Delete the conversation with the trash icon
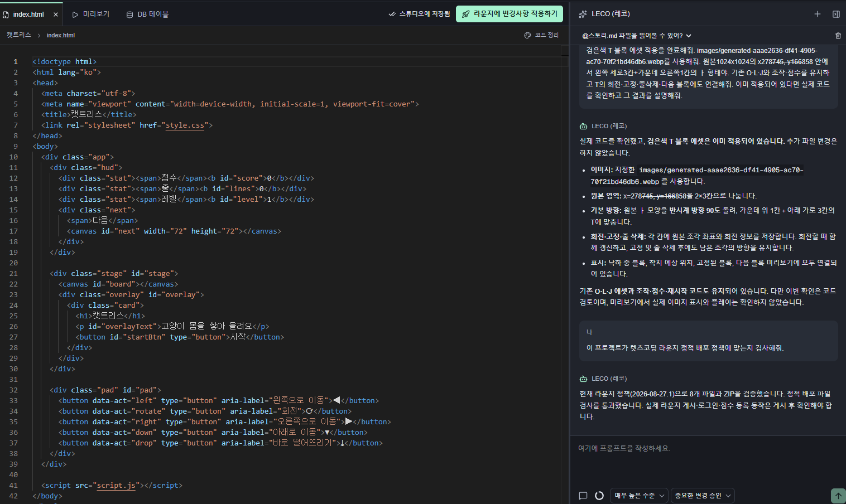Image resolution: width=846 pixels, height=504 pixels. 838,36
